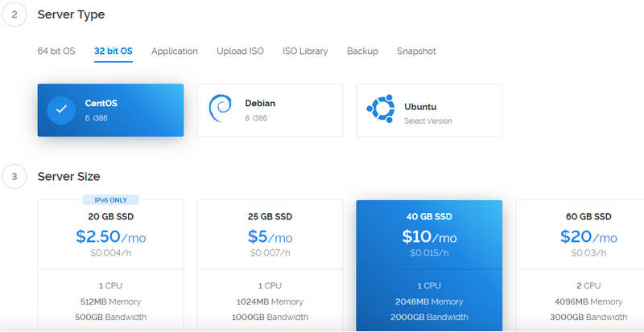The image size is (644, 332).
Task: Open the Snapshot tab
Action: [416, 51]
